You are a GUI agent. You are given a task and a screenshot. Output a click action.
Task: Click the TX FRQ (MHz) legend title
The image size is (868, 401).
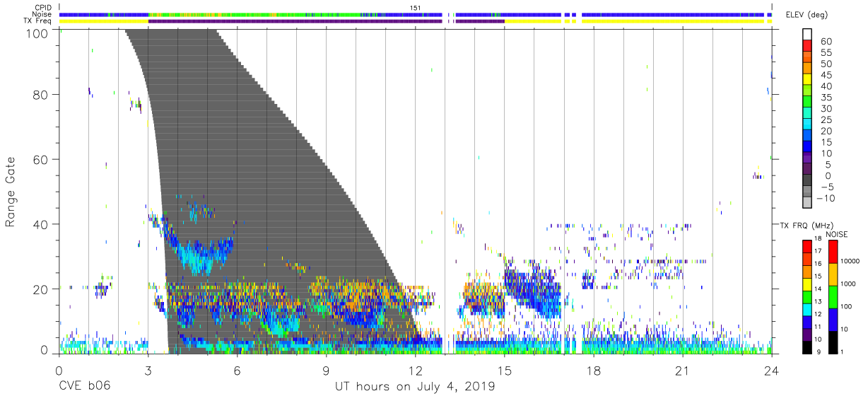(807, 226)
